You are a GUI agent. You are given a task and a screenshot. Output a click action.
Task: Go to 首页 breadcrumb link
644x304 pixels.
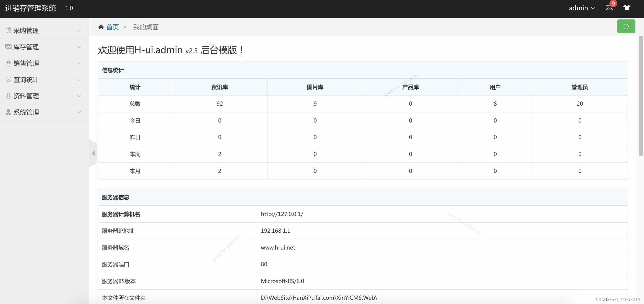(113, 27)
